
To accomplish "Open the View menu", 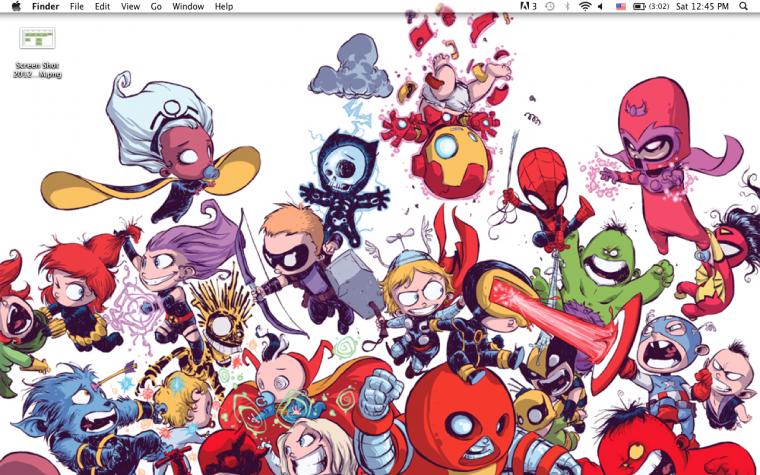I will pos(130,6).
